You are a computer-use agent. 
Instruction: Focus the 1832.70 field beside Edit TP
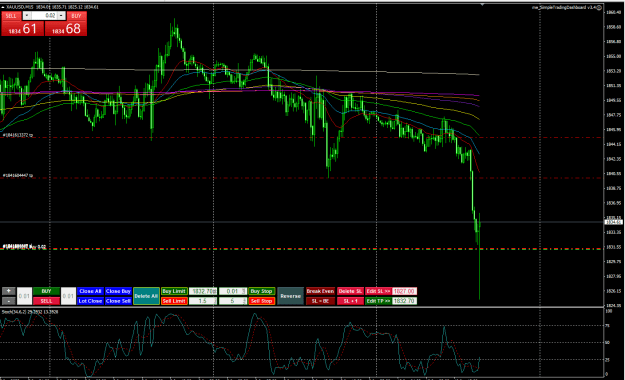[405, 301]
